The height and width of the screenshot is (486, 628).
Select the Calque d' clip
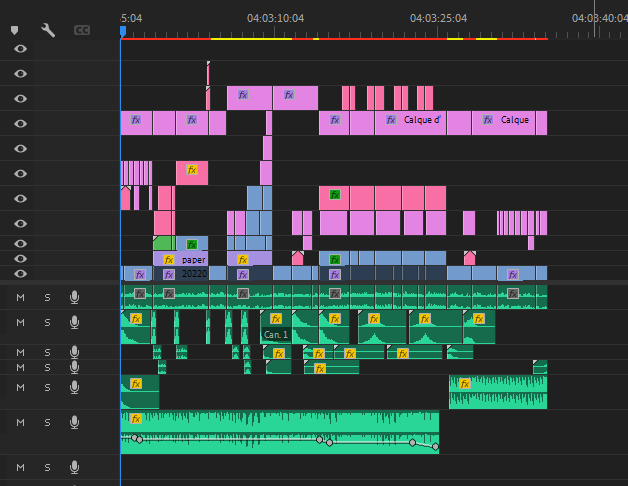[411, 123]
